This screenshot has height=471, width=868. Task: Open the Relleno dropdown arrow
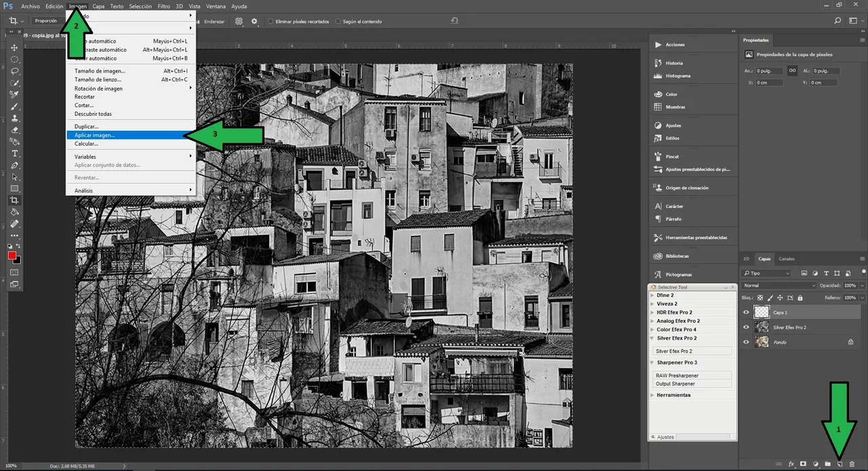click(x=862, y=298)
